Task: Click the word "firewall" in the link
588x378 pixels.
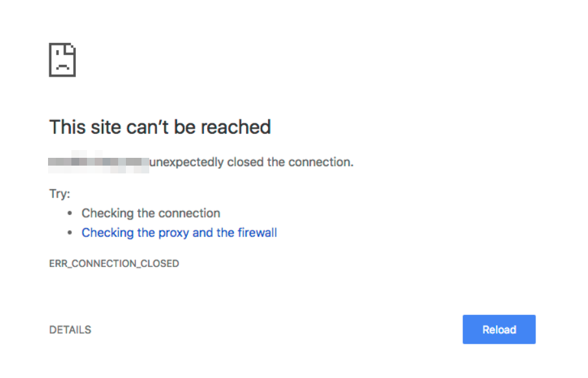Action: pos(257,233)
